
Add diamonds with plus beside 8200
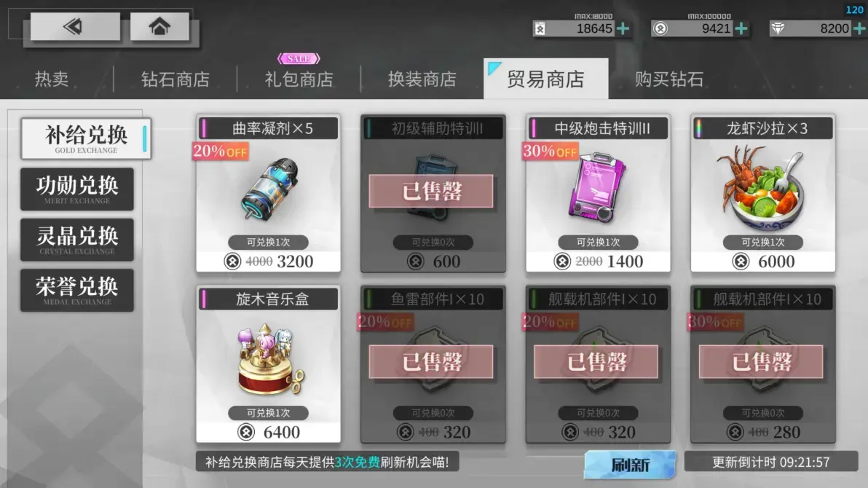click(x=860, y=28)
